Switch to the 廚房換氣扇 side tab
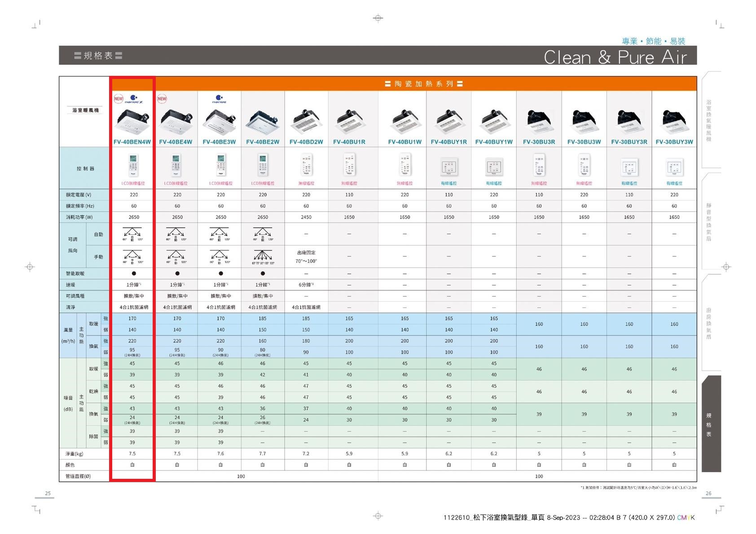The height and width of the screenshot is (534, 756). click(x=709, y=323)
